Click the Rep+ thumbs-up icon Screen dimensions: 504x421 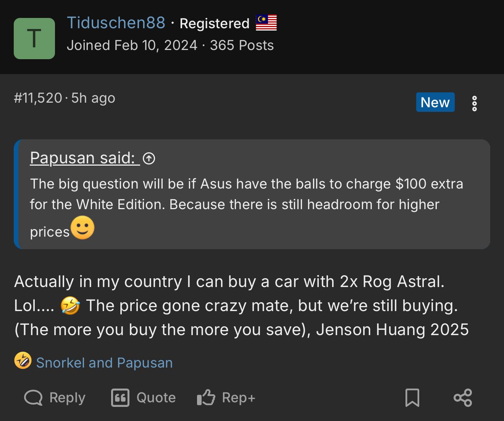pyautogui.click(x=206, y=398)
